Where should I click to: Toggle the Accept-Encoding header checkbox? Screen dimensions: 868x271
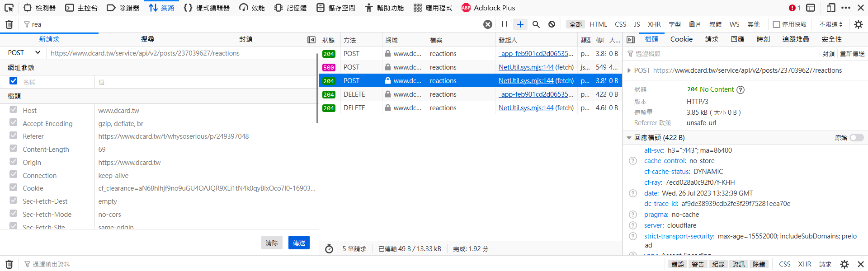[x=13, y=123]
